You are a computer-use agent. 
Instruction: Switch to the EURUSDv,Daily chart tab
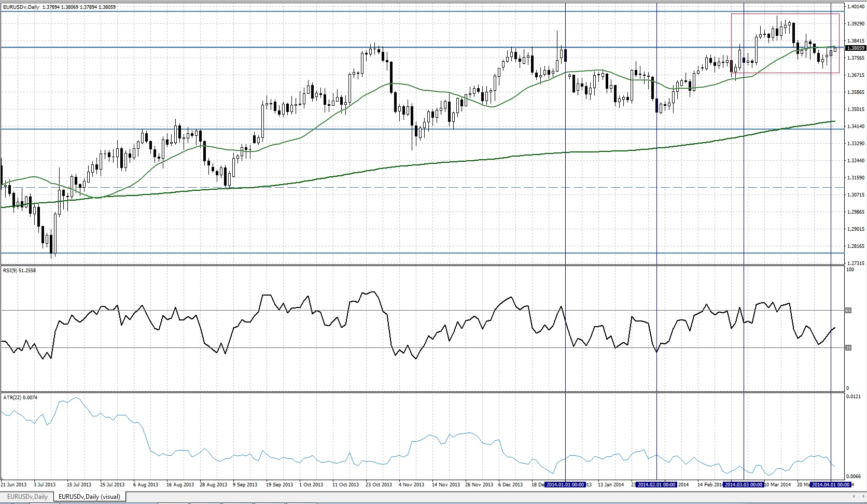(x=27, y=497)
